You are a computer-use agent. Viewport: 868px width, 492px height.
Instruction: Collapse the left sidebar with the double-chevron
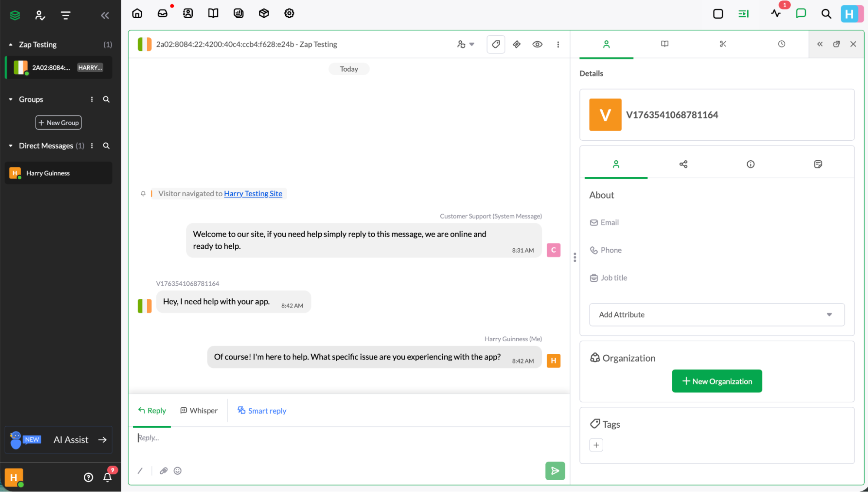pos(105,15)
